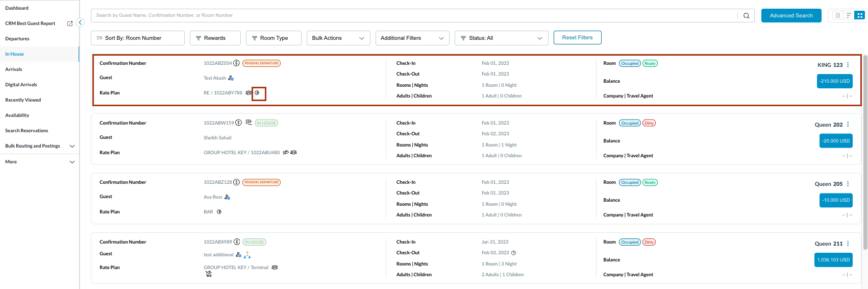The height and width of the screenshot is (289, 868).
Task: Click the highlighted rate icon beside RE / 1022ABY788
Action: [x=258, y=93]
